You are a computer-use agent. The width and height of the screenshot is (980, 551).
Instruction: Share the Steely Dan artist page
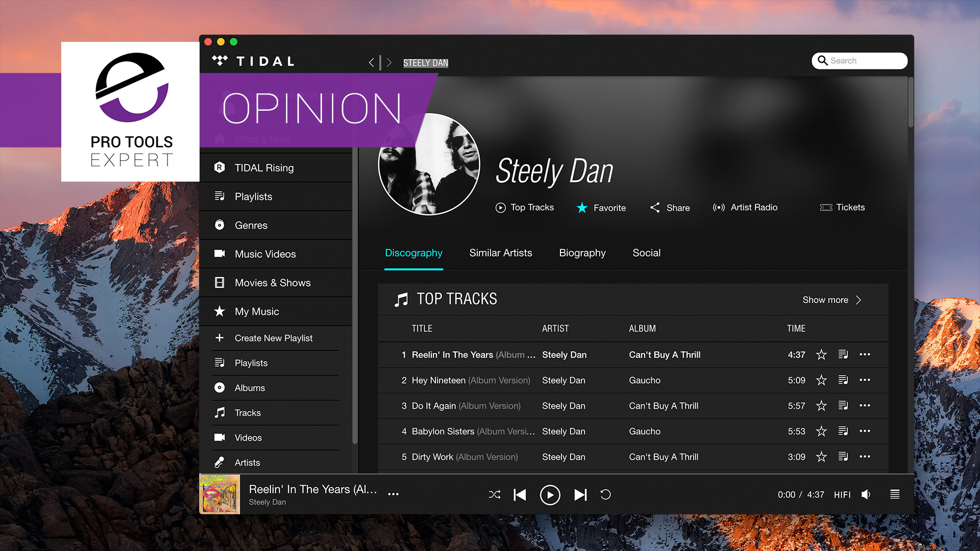(x=670, y=208)
